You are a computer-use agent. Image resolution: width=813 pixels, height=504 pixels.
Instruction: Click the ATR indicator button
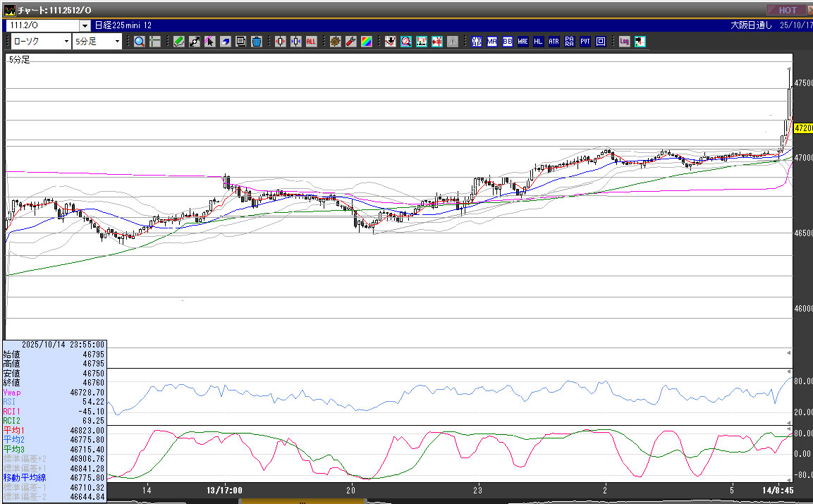coord(554,42)
